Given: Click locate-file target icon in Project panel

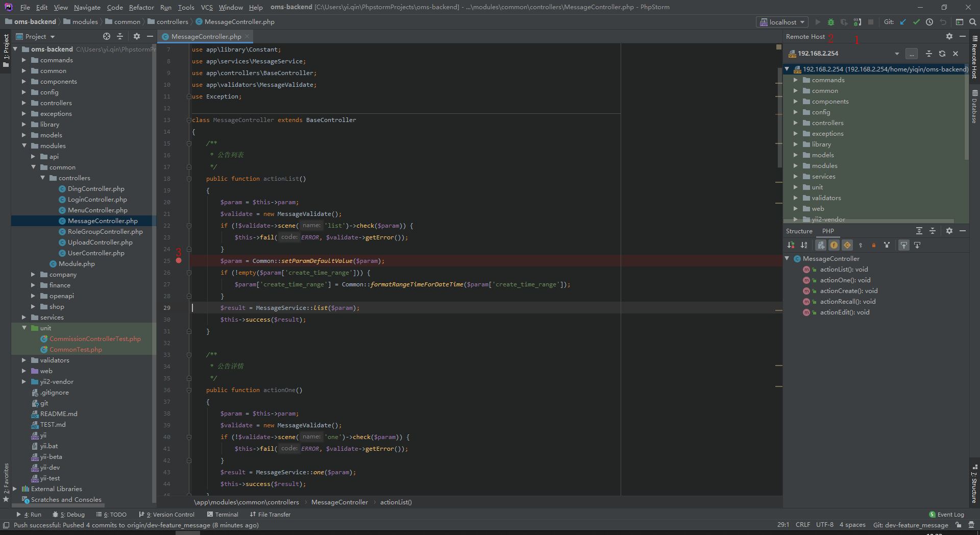Looking at the screenshot, I should (x=107, y=36).
